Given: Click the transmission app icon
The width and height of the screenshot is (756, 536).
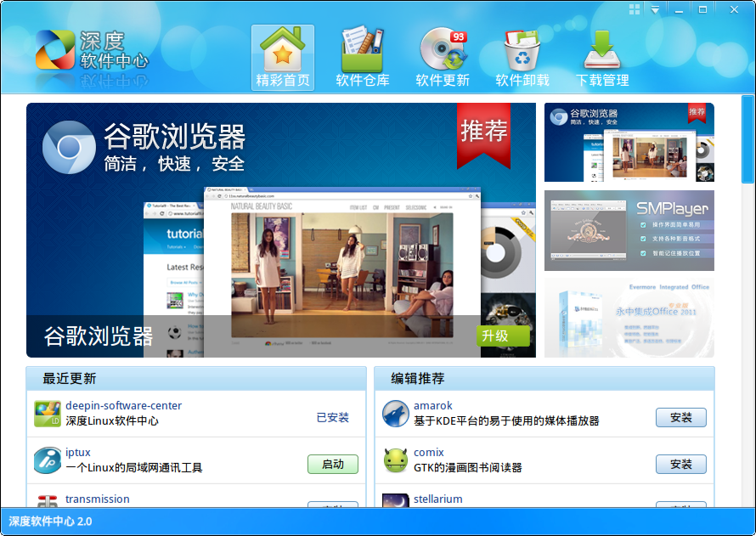Looking at the screenshot, I should (48, 500).
